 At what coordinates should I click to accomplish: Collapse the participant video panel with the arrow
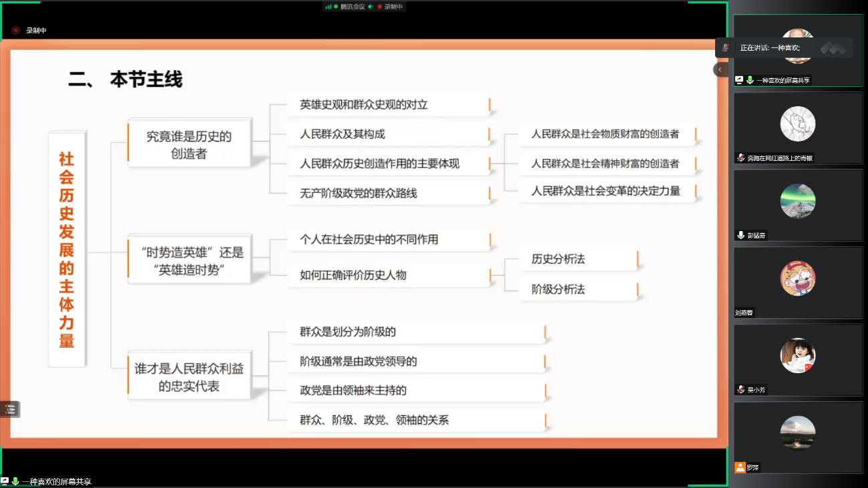tap(720, 69)
